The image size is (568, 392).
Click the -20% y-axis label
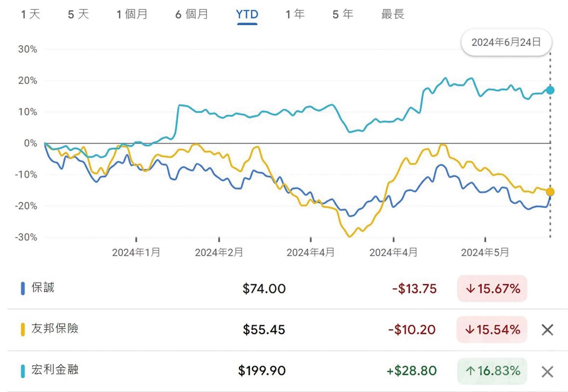(26, 206)
